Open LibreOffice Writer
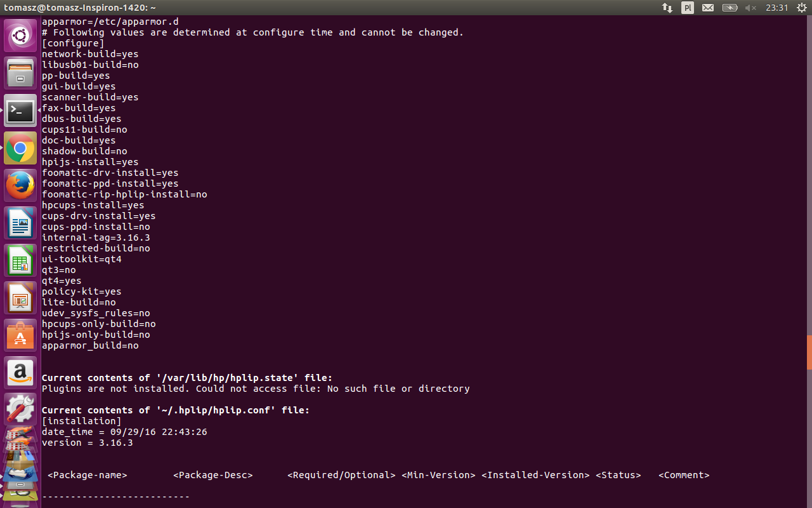This screenshot has width=812, height=508. (x=20, y=223)
